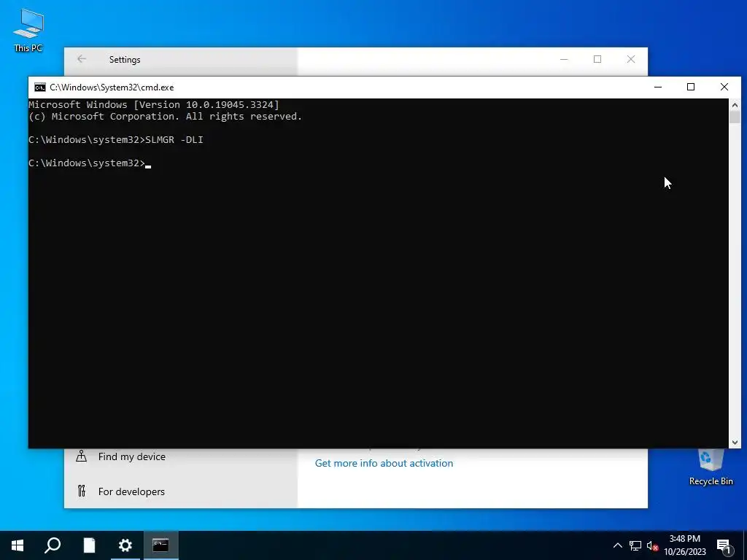
Task: Click the Show desktop sliver on taskbar
Action: coord(745,545)
